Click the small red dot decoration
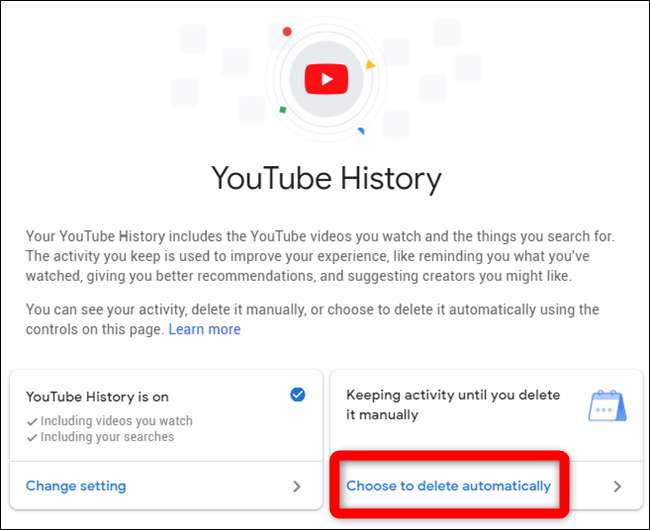Image resolution: width=650 pixels, height=530 pixels. tap(287, 31)
